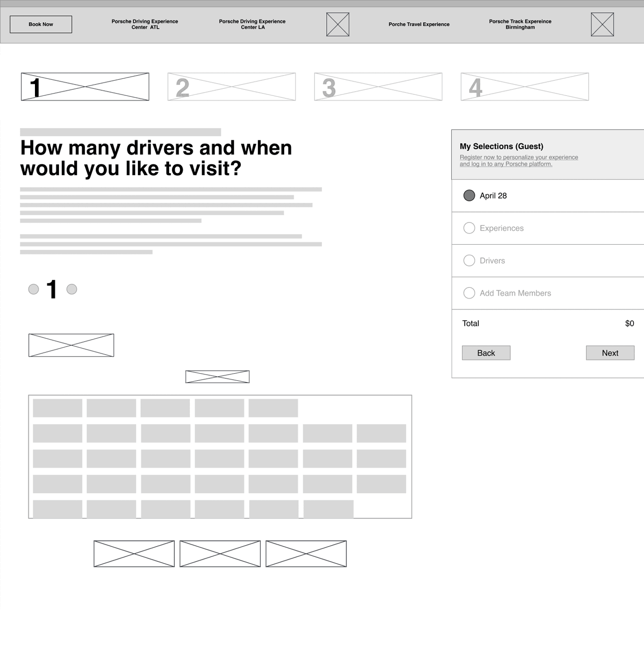This screenshot has width=644, height=650.
Task: Select the last day cell in the calendar's bottom row
Action: pos(328,509)
